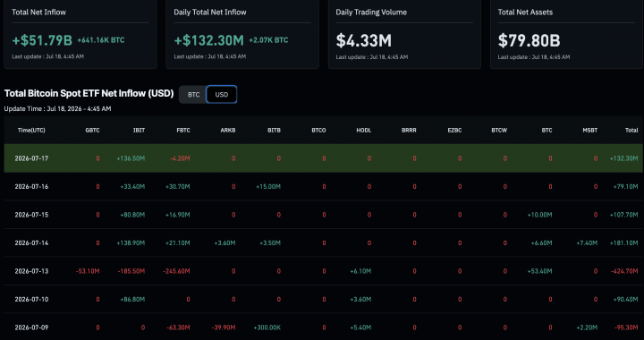Select the USD toggle option
The height and width of the screenshot is (340, 644).
pyautogui.click(x=222, y=95)
